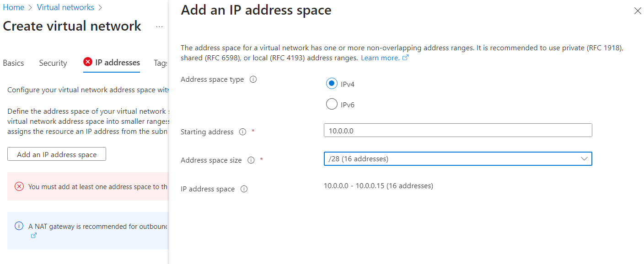644x264 pixels.
Task: Select the IPv6 radio button
Action: [332, 104]
